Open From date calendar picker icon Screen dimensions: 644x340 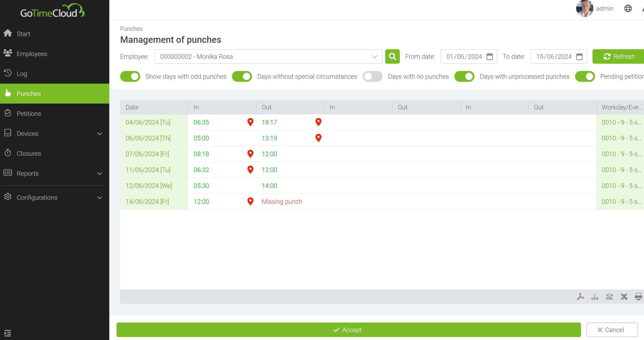[x=490, y=56]
